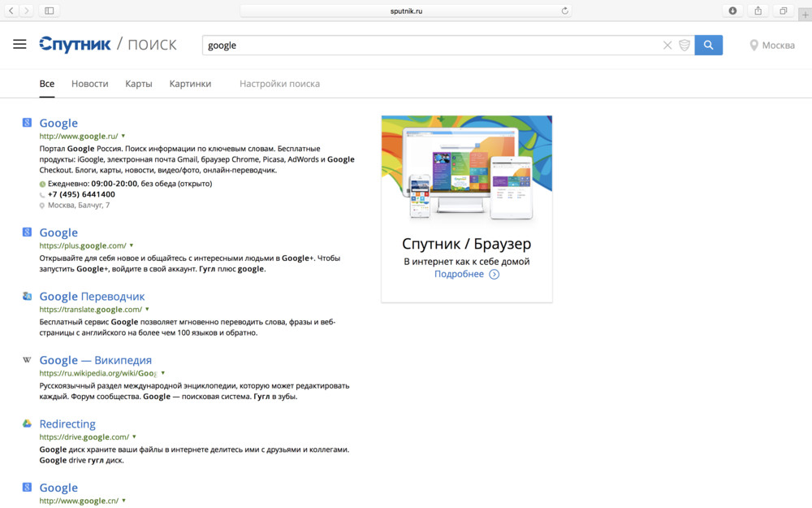The height and width of the screenshot is (508, 812).
Task: Click the shield icon in the search box
Action: pos(684,45)
